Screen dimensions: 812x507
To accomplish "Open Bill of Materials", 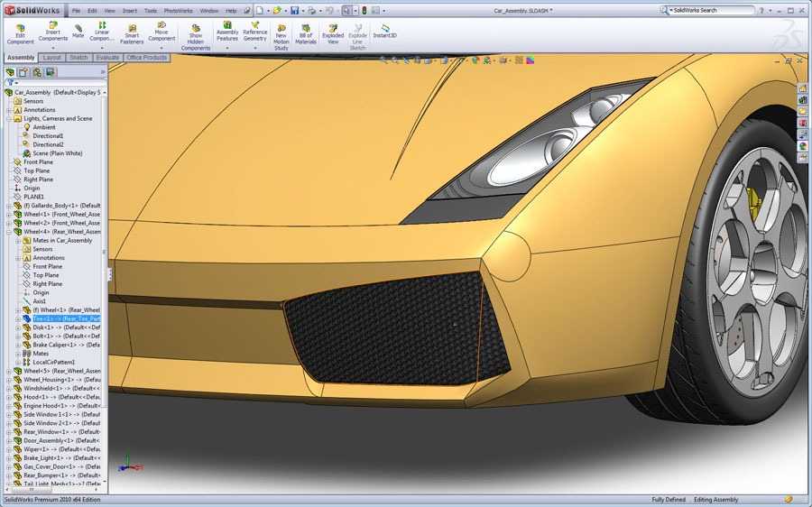I will [x=306, y=33].
